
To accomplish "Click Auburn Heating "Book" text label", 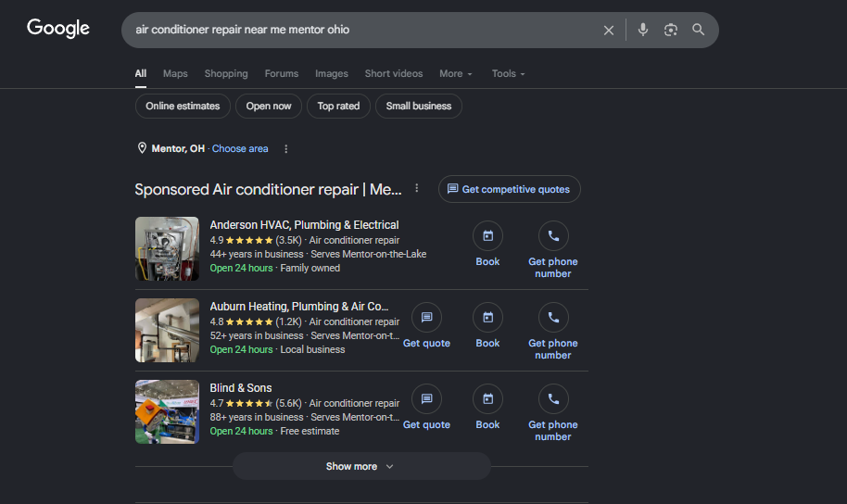I will 487,343.
